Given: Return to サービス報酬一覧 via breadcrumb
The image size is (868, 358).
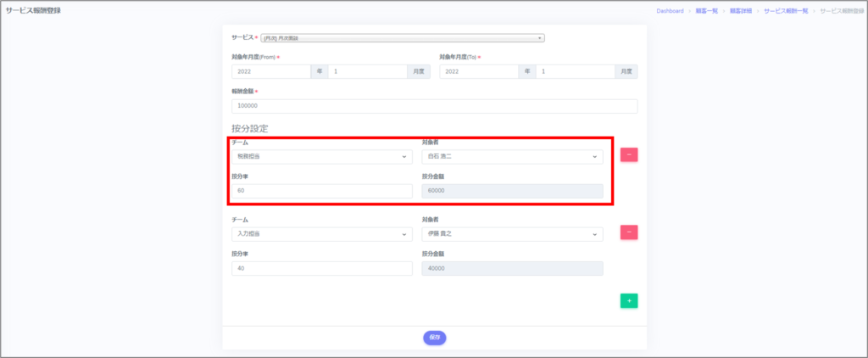Looking at the screenshot, I should [x=785, y=11].
